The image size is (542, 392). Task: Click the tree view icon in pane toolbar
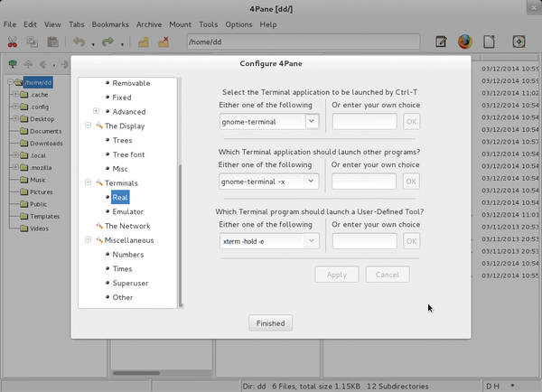click(13, 64)
